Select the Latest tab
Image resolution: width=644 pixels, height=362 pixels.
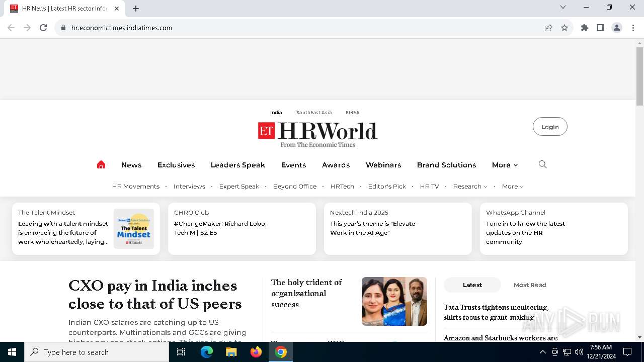coord(472,285)
